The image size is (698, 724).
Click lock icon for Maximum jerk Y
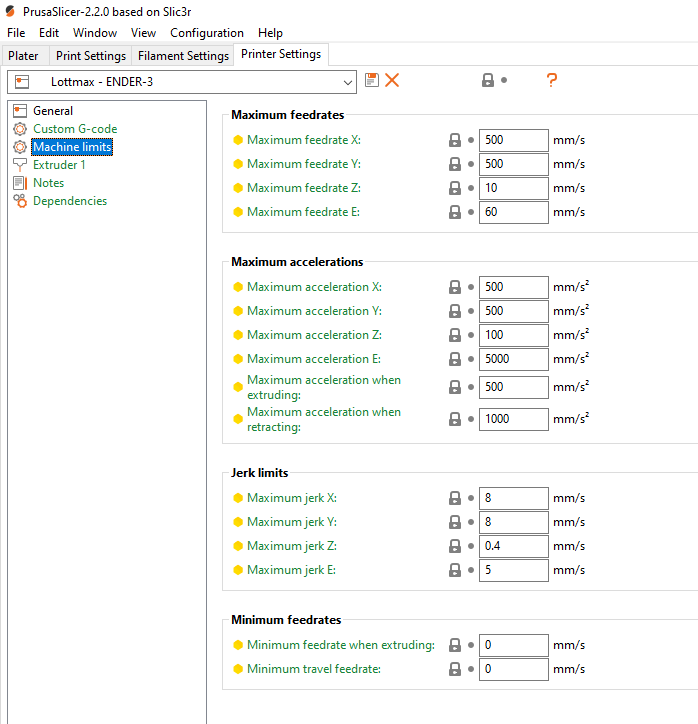[455, 522]
